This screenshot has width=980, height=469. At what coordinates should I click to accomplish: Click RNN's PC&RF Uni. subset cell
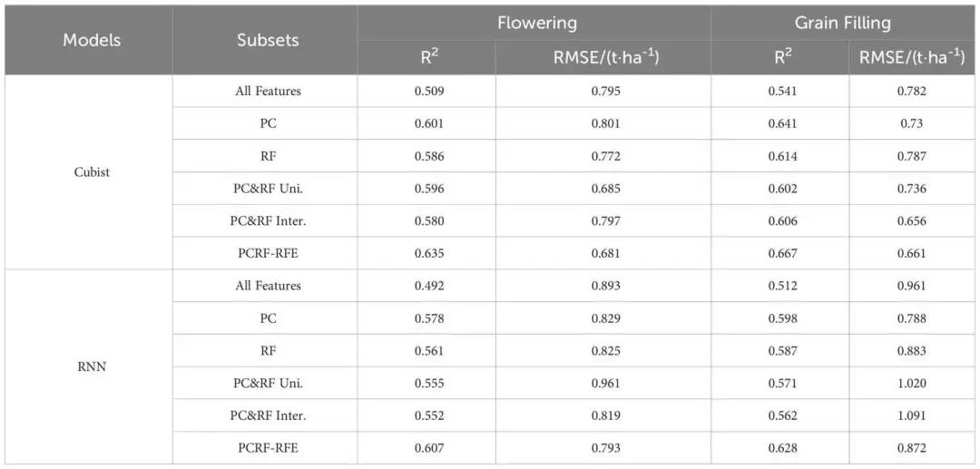tap(268, 383)
